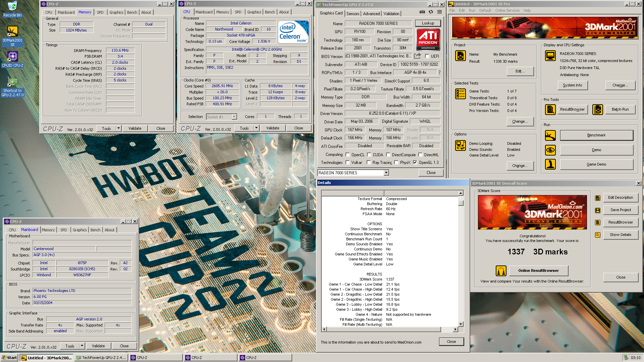Click the Show Details magnifier icon

[x=597, y=235]
